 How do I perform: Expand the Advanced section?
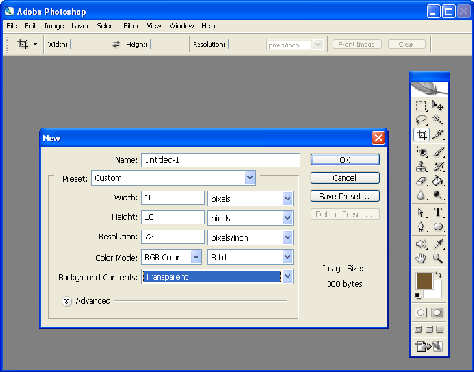pos(67,301)
